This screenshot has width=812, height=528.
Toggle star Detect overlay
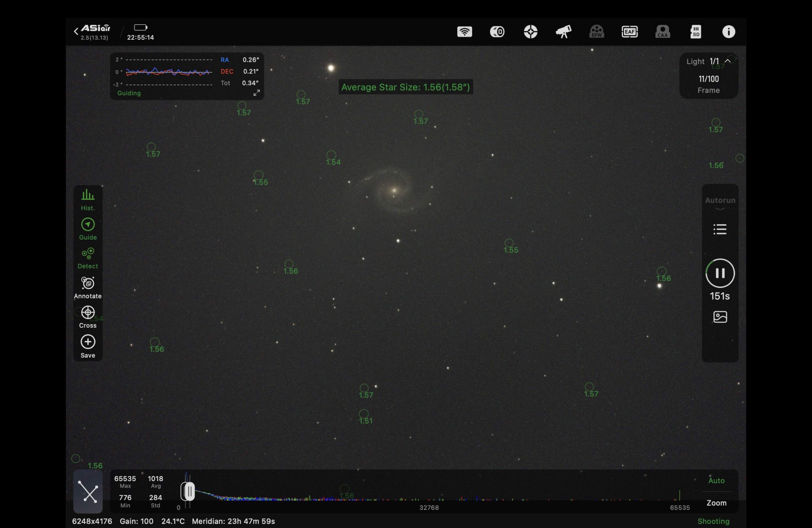(88, 258)
